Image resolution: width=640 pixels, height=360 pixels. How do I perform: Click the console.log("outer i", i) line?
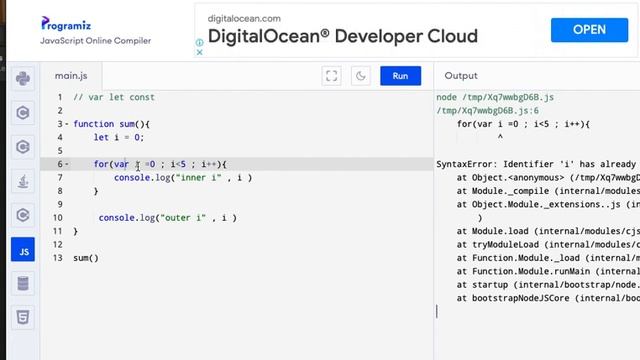[x=167, y=218]
